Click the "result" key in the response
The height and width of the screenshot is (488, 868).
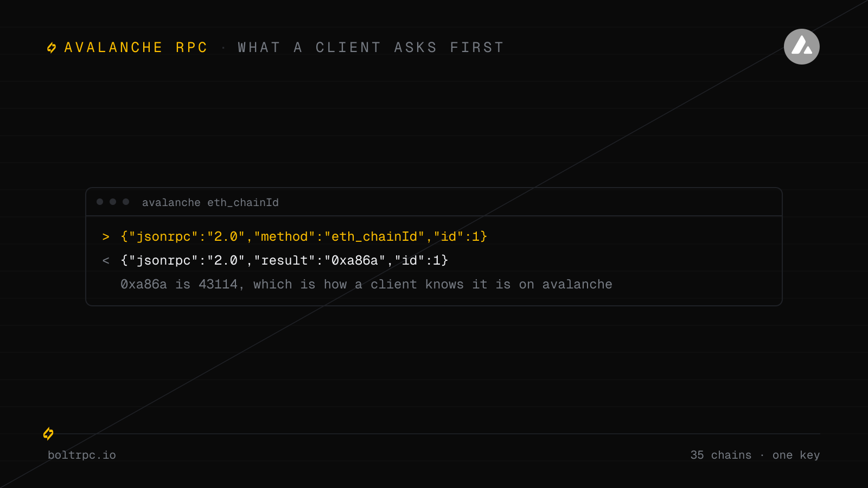tap(285, 261)
